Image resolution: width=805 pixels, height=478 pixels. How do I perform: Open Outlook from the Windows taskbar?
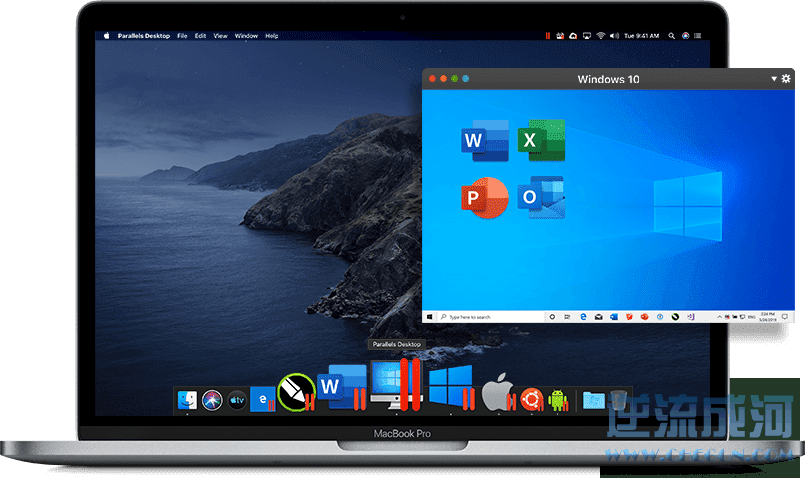click(x=614, y=317)
